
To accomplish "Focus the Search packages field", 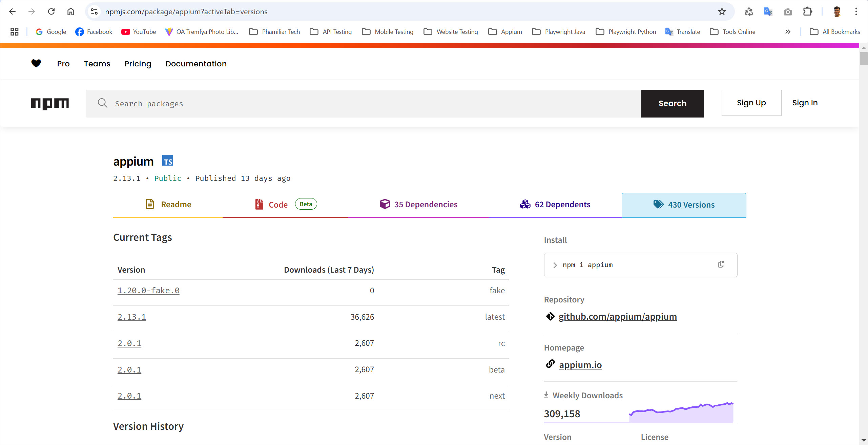I will [363, 104].
